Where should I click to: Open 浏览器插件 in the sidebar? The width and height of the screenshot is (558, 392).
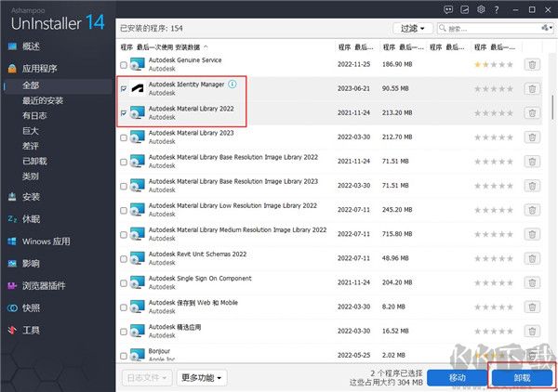44,286
